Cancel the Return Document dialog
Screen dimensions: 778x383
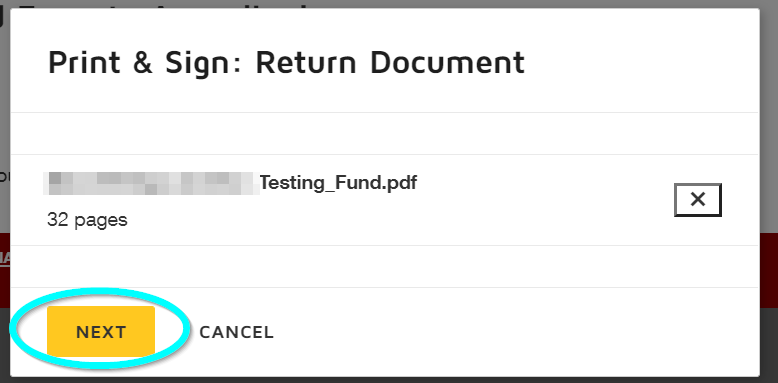[x=236, y=332]
